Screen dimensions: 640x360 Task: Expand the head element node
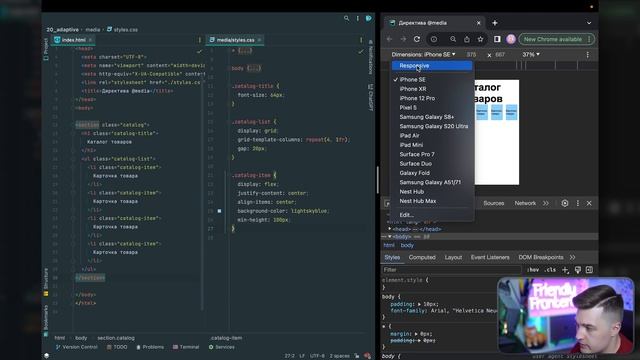tap(390, 229)
